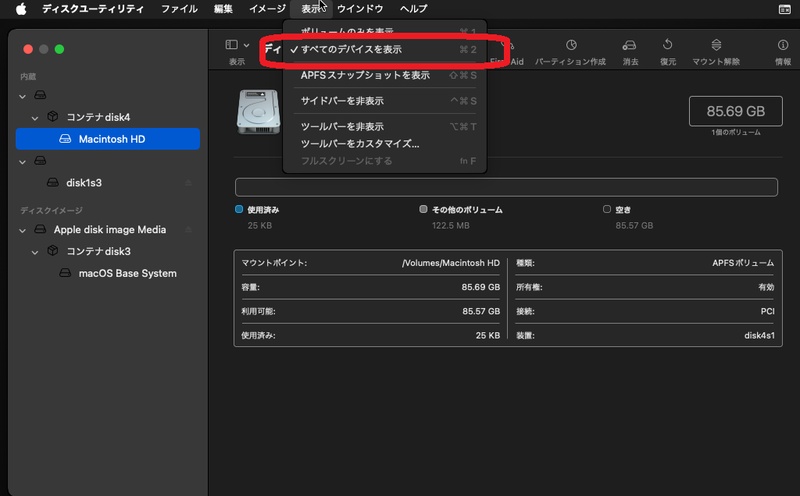Click the ディスクイメージ sidebar section header

click(51, 210)
